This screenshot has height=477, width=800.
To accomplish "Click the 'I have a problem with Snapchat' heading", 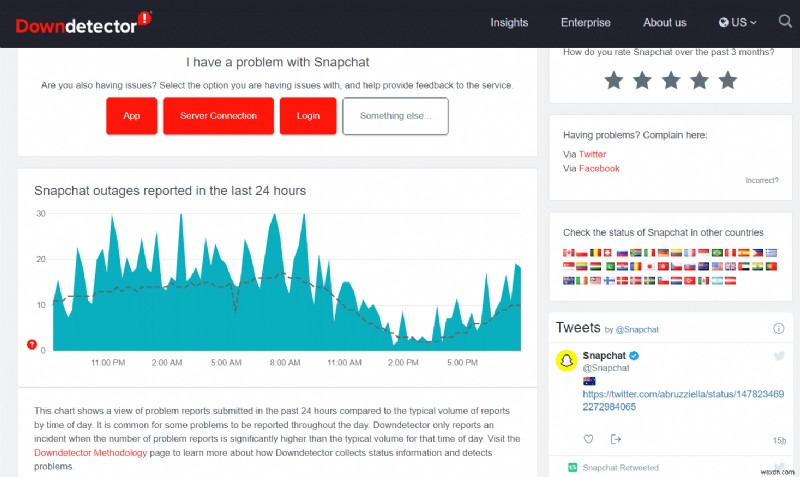I will (x=278, y=62).
